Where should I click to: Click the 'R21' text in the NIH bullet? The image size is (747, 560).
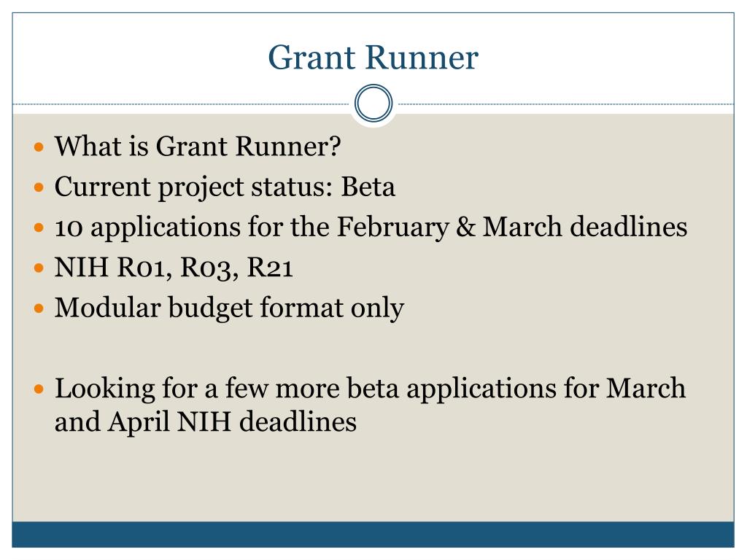270,268
